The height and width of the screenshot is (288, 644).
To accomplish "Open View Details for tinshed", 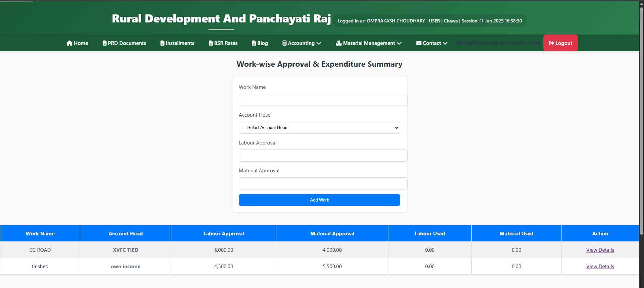I will point(600,267).
